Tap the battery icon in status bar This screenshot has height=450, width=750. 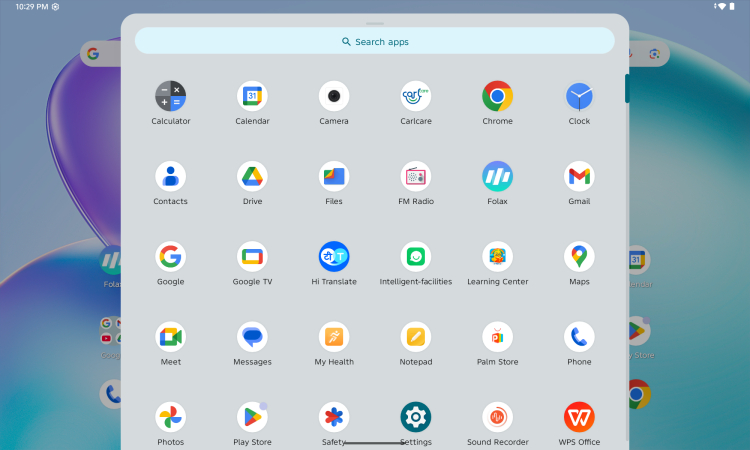click(x=731, y=6)
